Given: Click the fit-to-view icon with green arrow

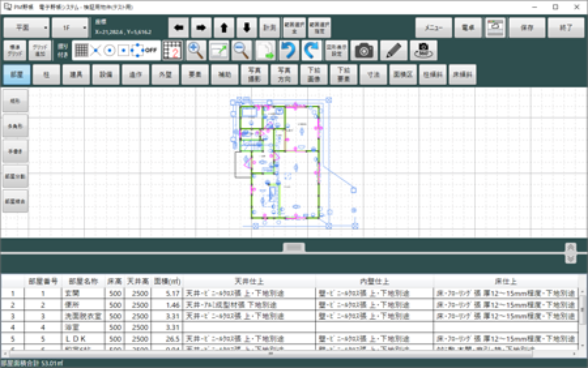Looking at the screenshot, I should [219, 50].
